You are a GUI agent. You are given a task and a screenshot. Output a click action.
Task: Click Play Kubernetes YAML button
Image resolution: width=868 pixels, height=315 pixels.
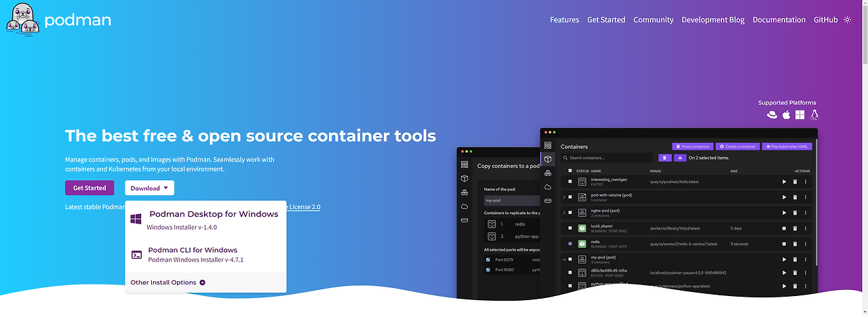pyautogui.click(x=787, y=146)
